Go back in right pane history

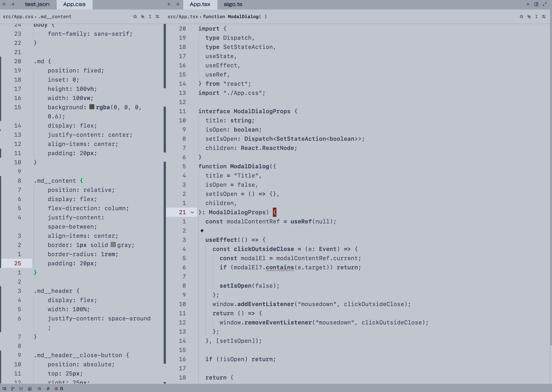tap(169, 4)
